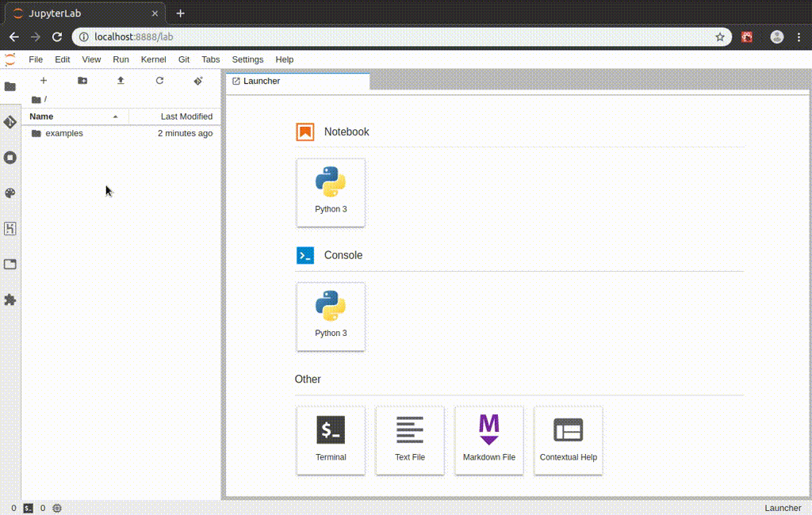
Task: Click the JupyterLab logo in menu bar
Action: 10,59
